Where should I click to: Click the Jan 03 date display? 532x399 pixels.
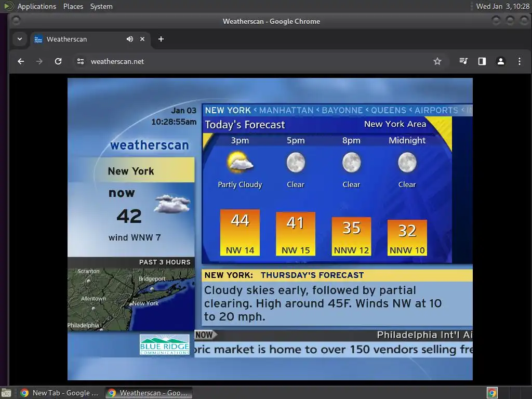click(183, 111)
